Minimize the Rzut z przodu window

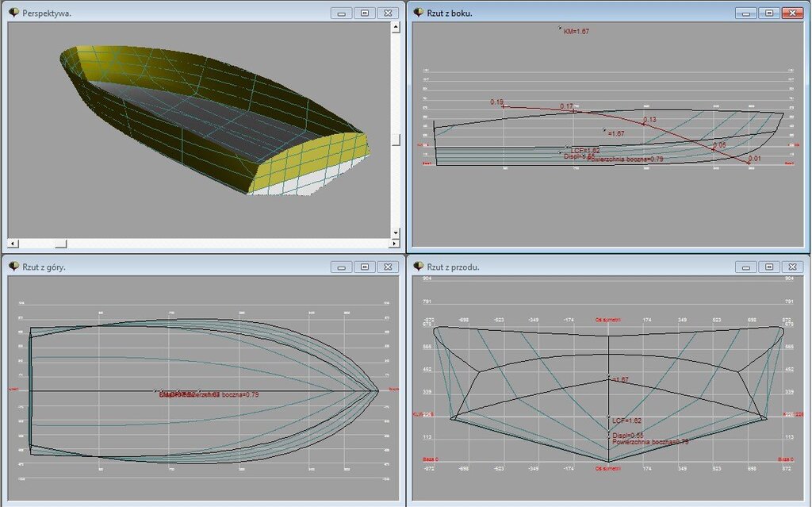tap(745, 267)
